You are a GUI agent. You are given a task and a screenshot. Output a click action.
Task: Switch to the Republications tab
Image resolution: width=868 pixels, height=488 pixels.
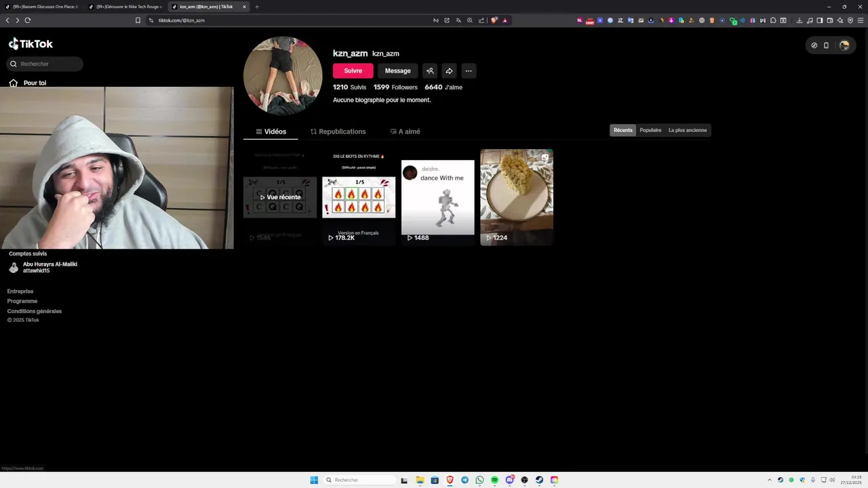click(338, 131)
